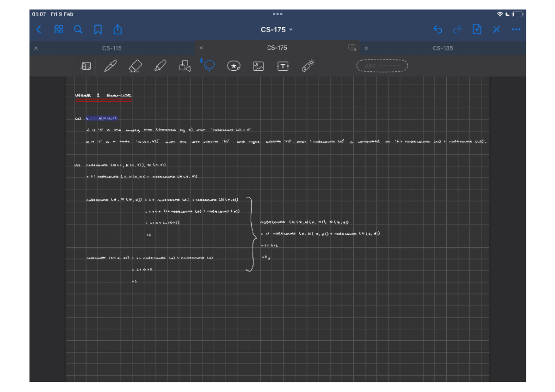
Task: Open the three-dot more options menu
Action: tap(516, 30)
